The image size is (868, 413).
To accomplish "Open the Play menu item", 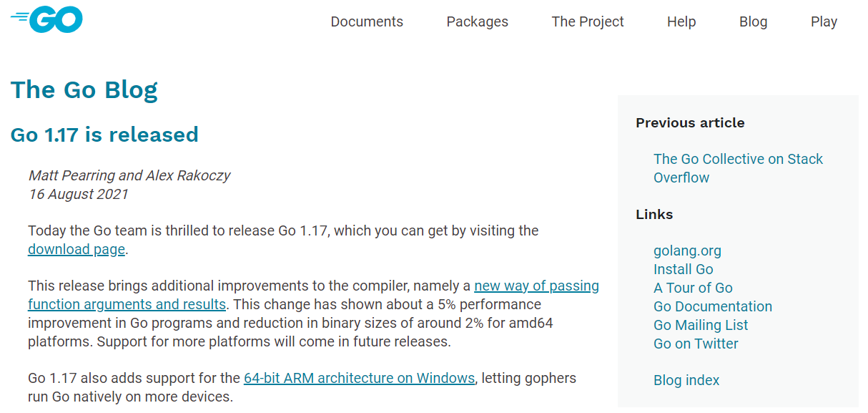I will tap(824, 21).
